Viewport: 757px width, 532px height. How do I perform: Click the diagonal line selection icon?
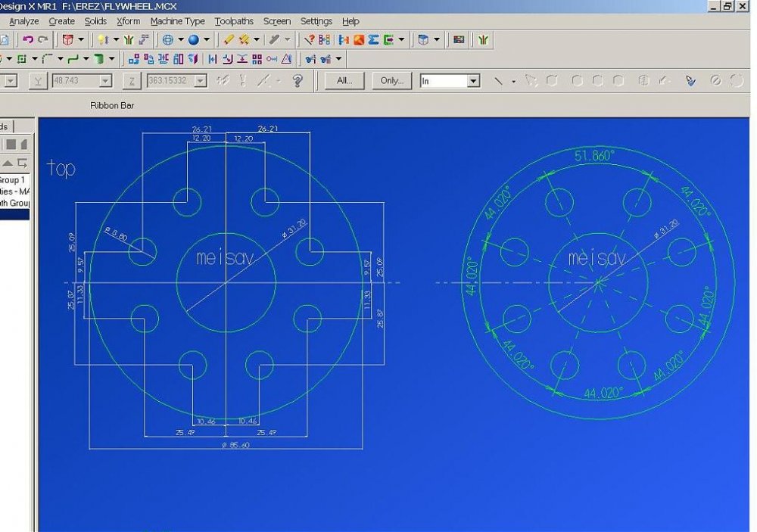(499, 81)
